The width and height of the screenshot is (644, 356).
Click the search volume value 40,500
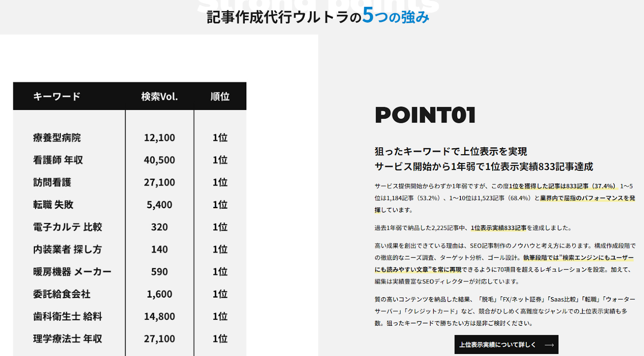click(159, 160)
